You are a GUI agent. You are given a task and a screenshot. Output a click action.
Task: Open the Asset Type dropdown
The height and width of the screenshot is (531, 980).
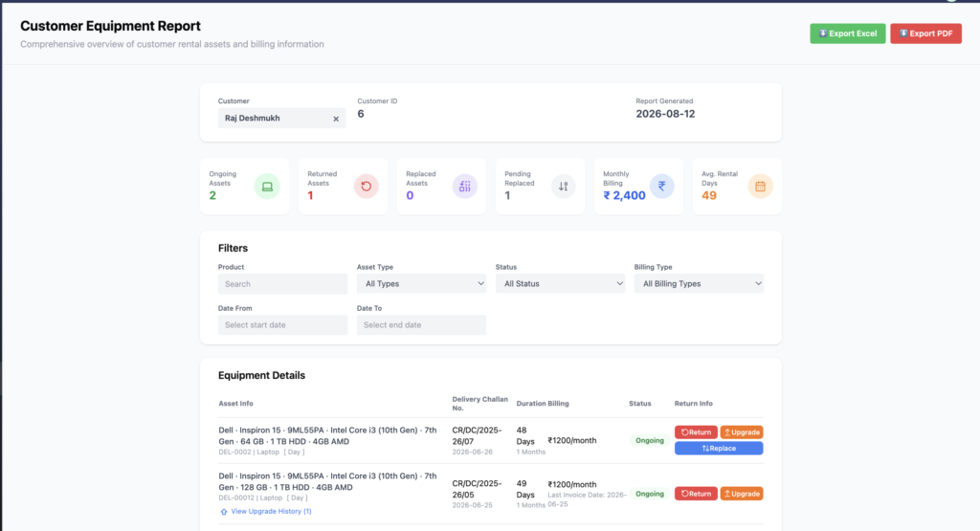click(421, 283)
